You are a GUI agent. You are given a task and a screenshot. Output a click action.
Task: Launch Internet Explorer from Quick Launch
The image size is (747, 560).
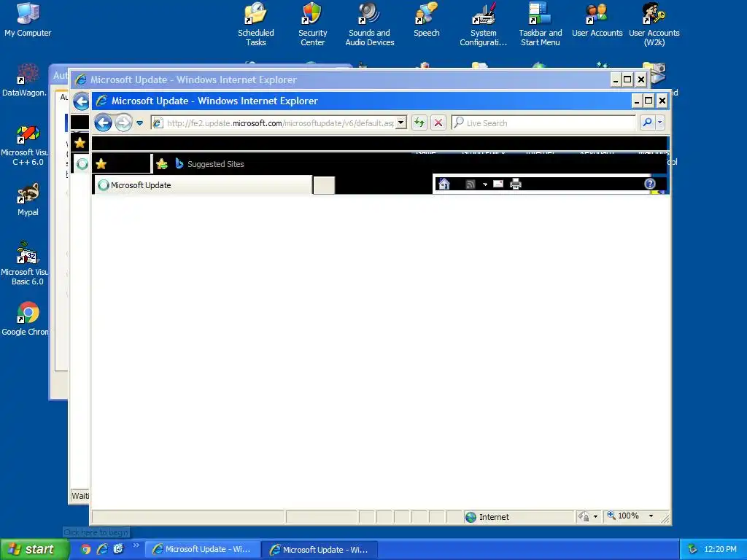coord(102,549)
